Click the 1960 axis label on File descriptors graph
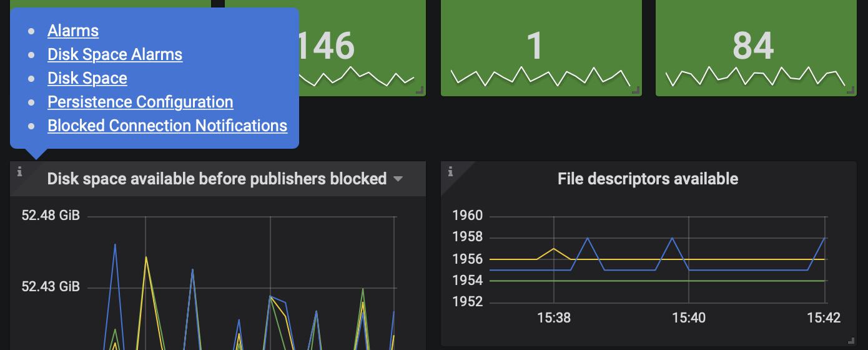Image resolution: width=868 pixels, height=350 pixels. tap(467, 216)
